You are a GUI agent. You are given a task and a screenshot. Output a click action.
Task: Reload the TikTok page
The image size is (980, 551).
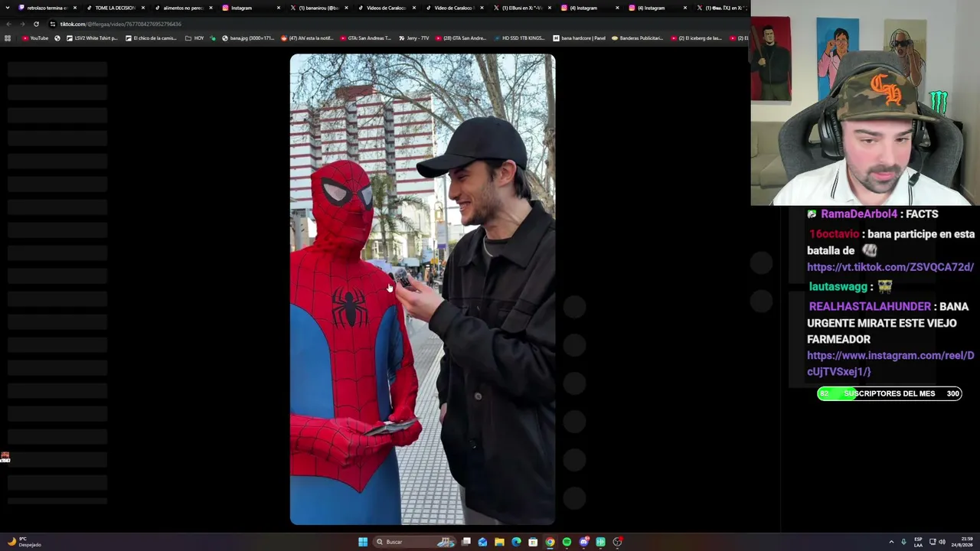pos(35,24)
